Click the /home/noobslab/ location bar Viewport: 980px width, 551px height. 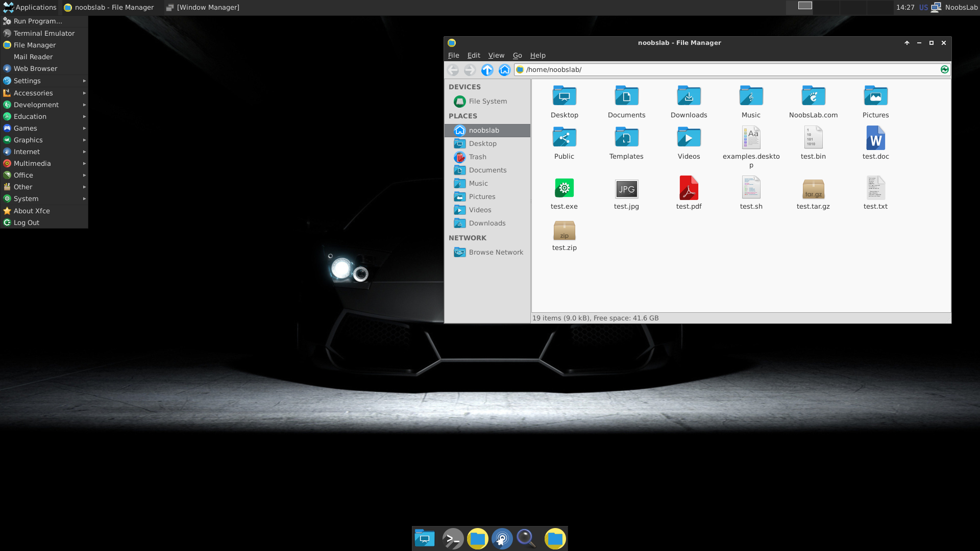732,69
